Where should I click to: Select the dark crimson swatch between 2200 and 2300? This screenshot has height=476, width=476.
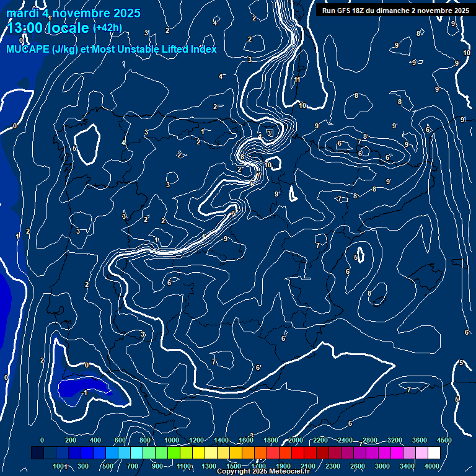click(x=322, y=452)
